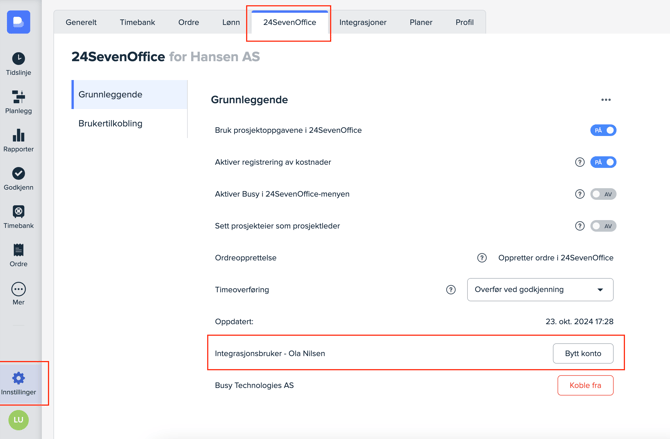Turn off 'Aktiver registrering av kostnader' toggle
Image resolution: width=670 pixels, height=439 pixels.
tap(603, 162)
